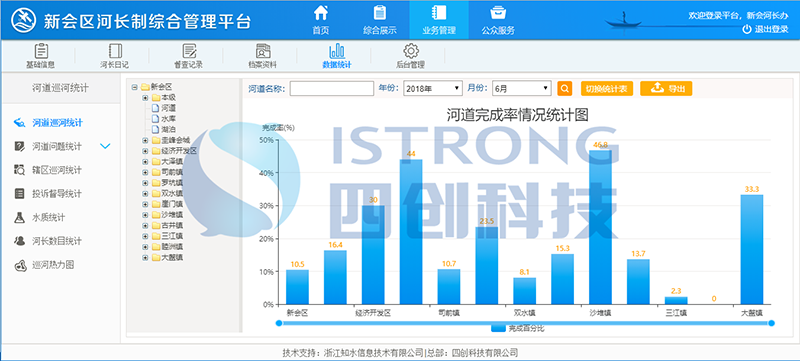
Task: Click the 退出登录 link
Action: (771, 30)
